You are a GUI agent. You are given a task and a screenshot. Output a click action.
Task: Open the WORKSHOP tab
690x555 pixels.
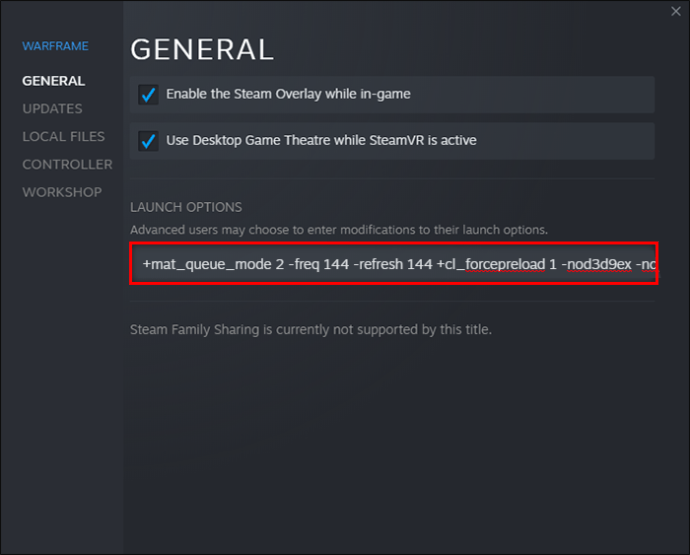point(62,192)
